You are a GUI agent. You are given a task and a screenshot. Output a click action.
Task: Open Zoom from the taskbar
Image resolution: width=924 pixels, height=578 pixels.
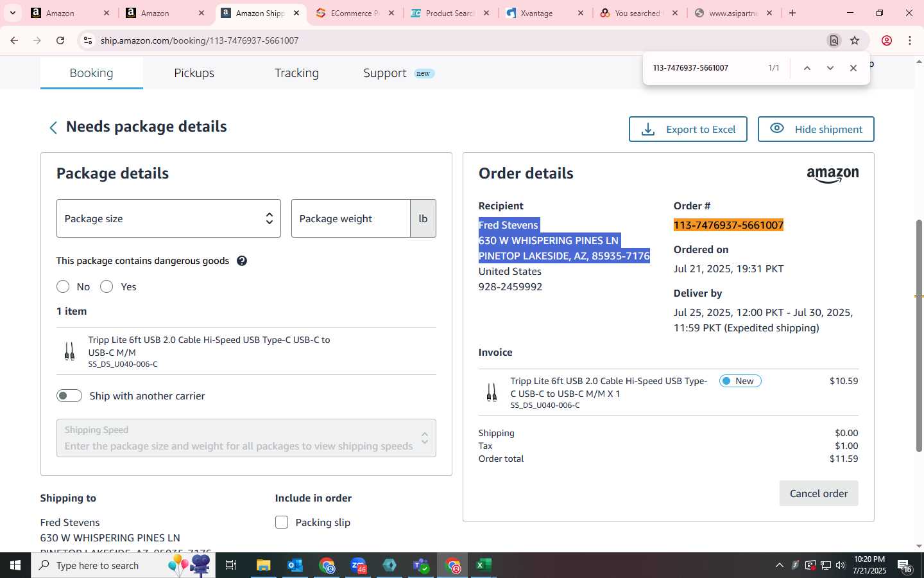click(x=359, y=565)
